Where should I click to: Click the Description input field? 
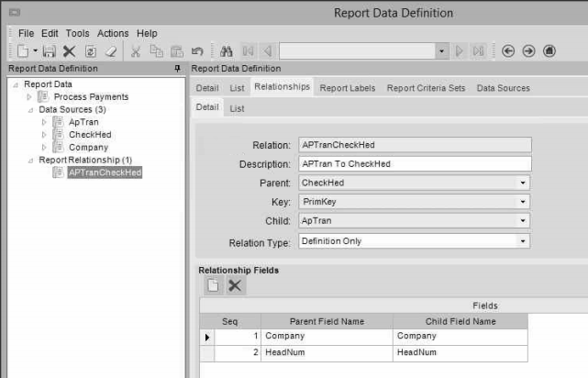point(416,164)
